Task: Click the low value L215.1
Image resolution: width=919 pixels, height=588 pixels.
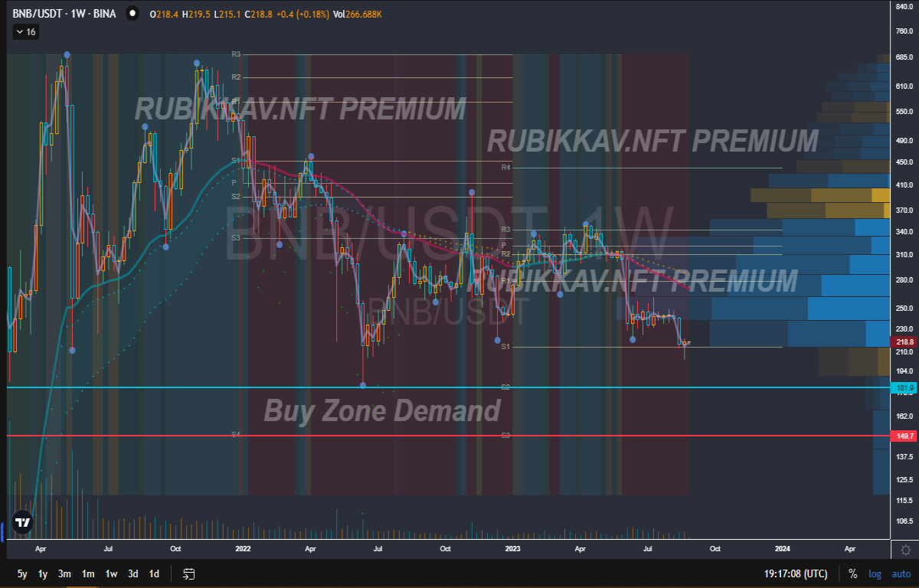Action: tap(229, 14)
